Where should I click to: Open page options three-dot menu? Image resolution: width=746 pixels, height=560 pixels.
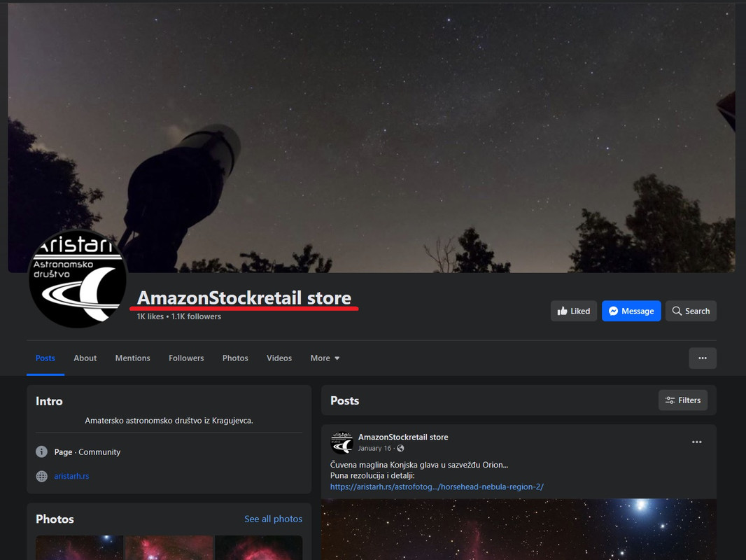tap(702, 358)
